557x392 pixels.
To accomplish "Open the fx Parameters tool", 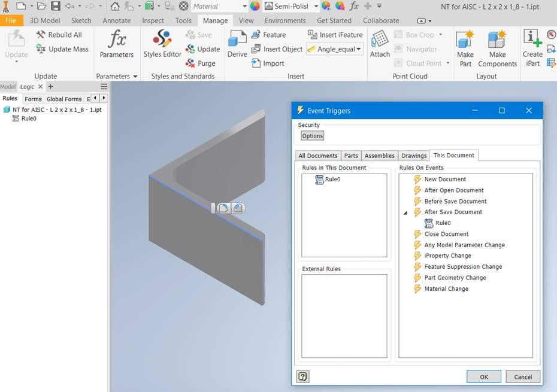I will [117, 44].
